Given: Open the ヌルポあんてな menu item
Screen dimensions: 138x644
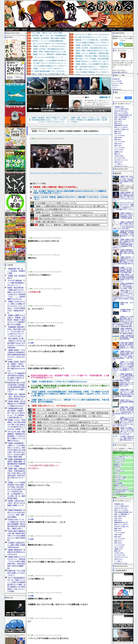Looking at the screenshot, I should 83,30.
